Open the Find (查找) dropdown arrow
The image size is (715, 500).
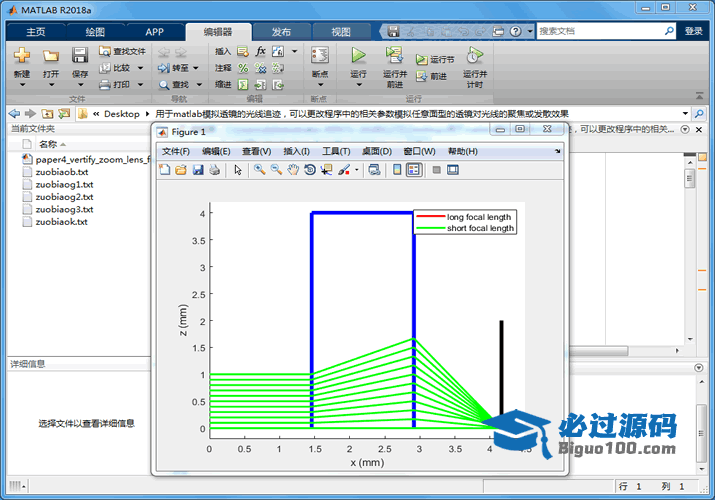(199, 84)
